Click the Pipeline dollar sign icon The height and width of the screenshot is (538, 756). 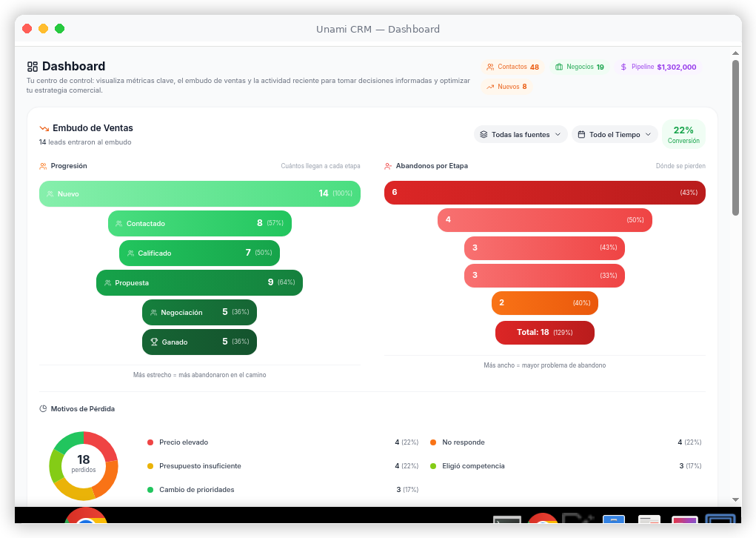(x=624, y=66)
